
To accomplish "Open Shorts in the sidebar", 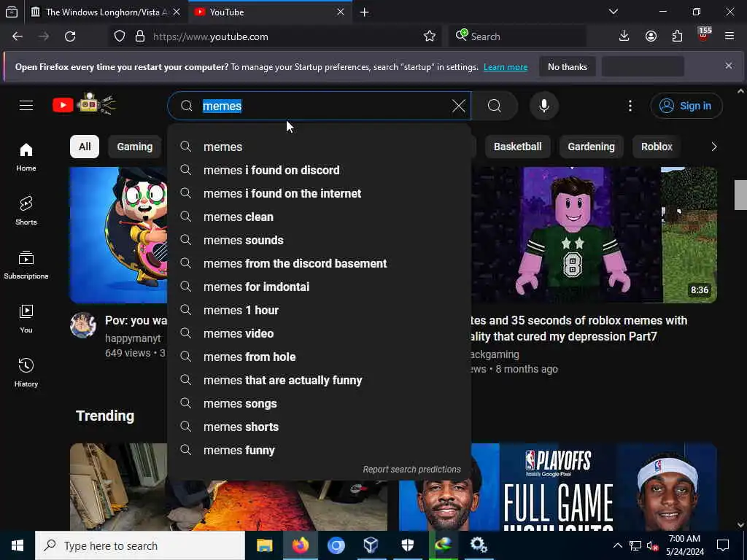I will [26, 211].
